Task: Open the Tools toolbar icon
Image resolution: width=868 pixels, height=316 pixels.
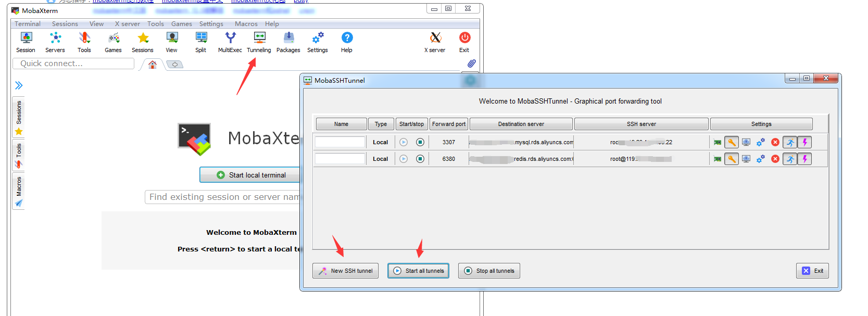Action: click(x=84, y=42)
